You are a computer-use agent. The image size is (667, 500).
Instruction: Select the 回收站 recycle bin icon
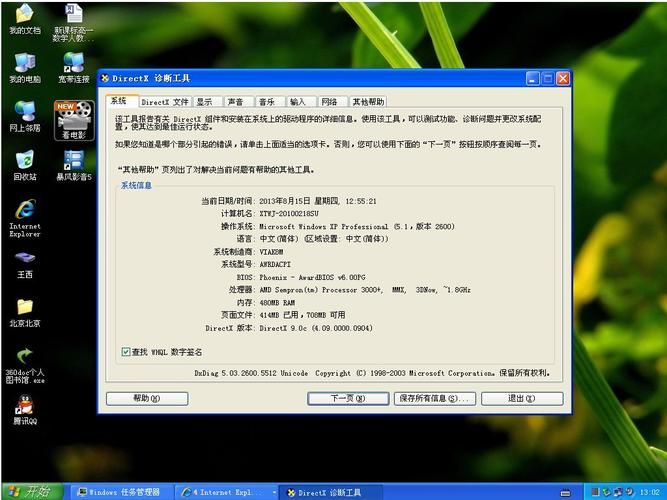pos(25,165)
